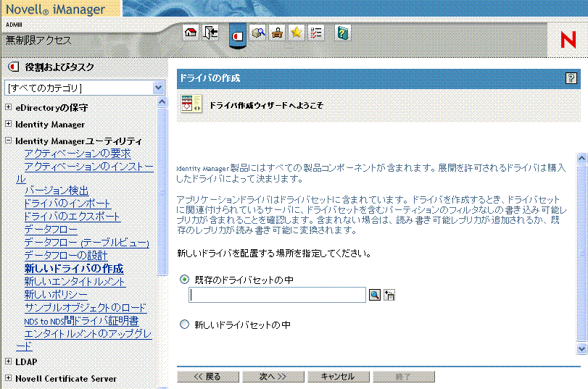The image size is (588, 389).
Task: Open アクティベーションのインストール link
Action: pyautogui.click(x=89, y=167)
